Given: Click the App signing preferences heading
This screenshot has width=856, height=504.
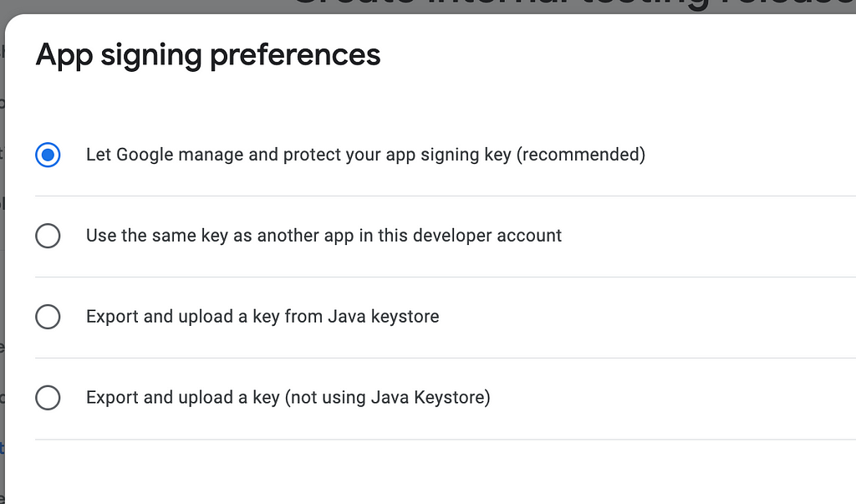Looking at the screenshot, I should (208, 56).
